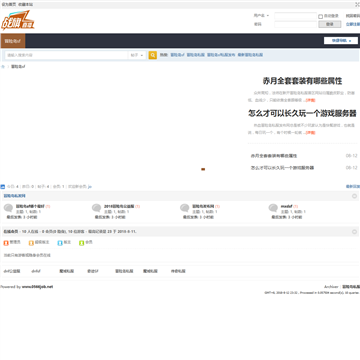Screen dimensions: 360x360
Task: Open the Archiver link in the footer
Action: coord(331,287)
